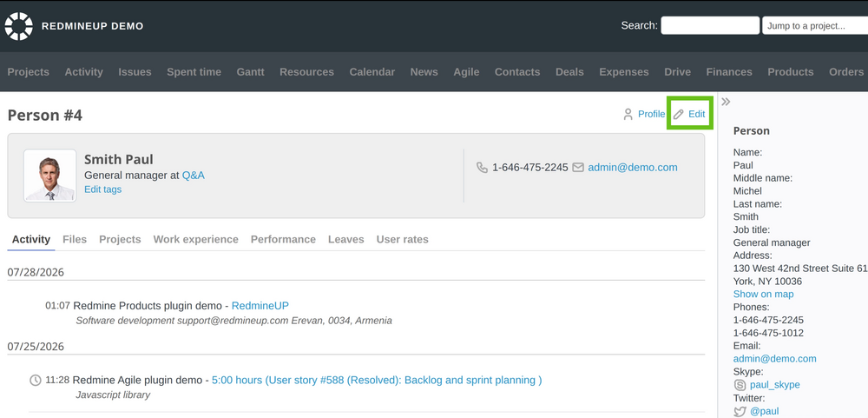Click the clock icon by 11:28 entry
This screenshot has height=418, width=868.
pyautogui.click(x=35, y=381)
